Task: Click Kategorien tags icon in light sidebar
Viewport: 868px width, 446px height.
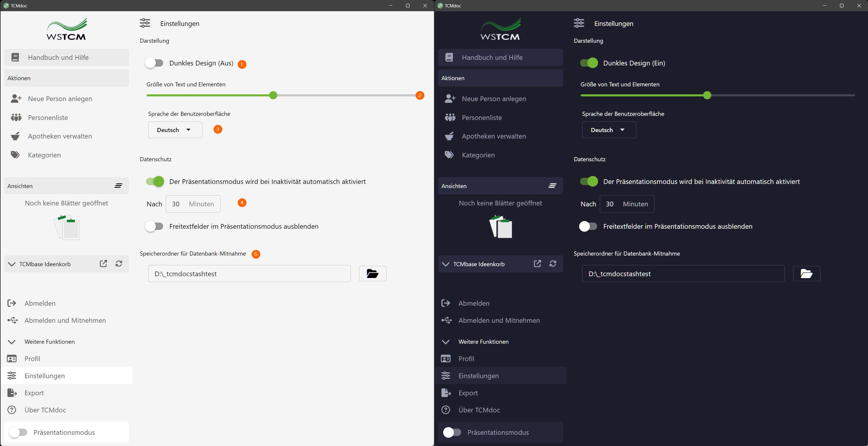Action: (15, 155)
